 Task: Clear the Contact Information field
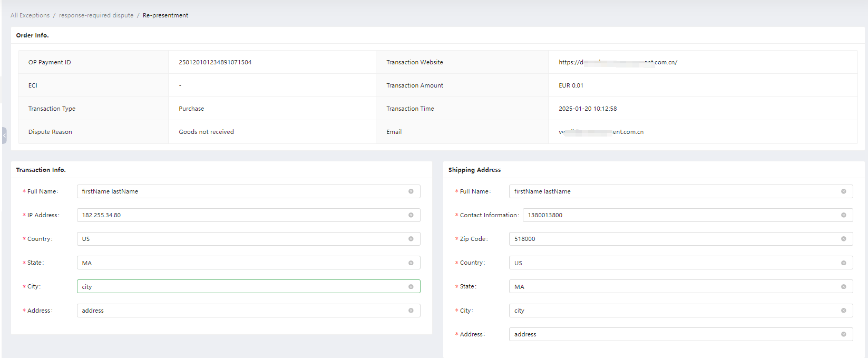point(844,215)
